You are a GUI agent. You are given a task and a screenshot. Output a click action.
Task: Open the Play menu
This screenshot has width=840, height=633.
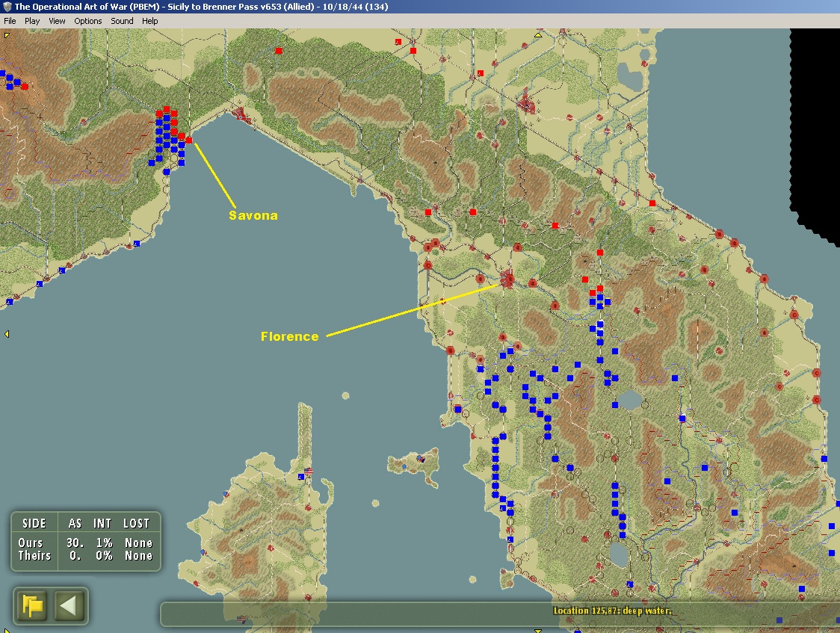click(x=32, y=21)
